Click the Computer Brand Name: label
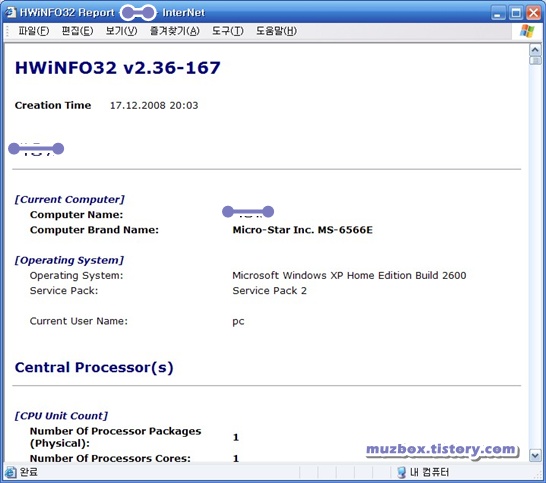 (94, 230)
